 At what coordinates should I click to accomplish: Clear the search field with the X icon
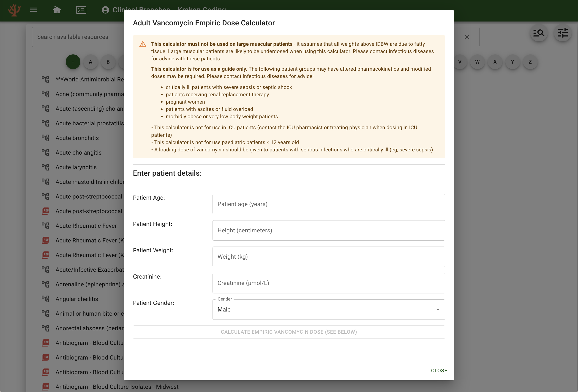point(467,37)
